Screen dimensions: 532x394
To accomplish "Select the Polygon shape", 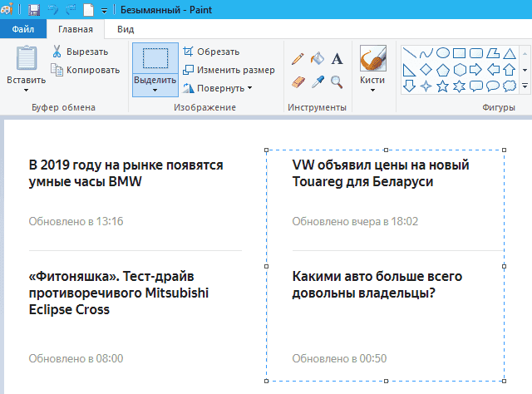I will pyautogui.click(x=493, y=53).
